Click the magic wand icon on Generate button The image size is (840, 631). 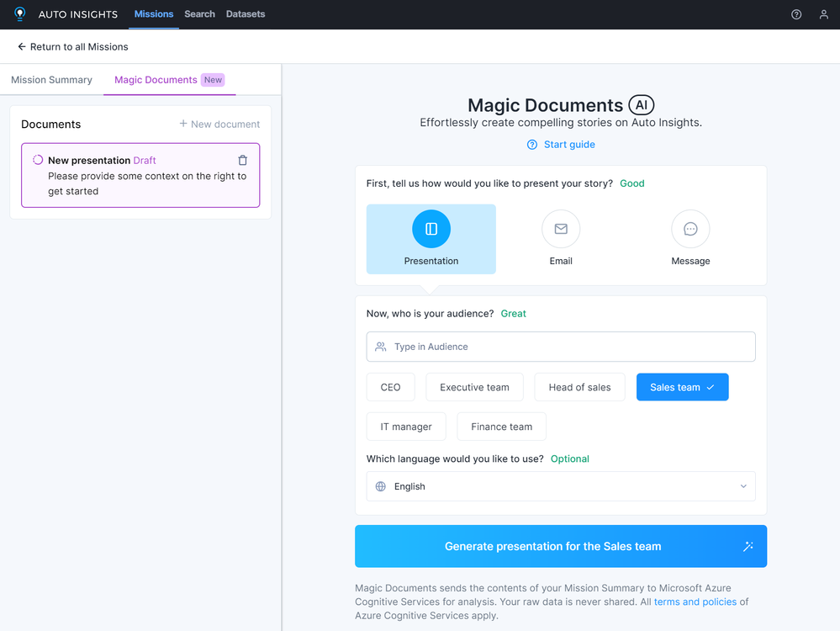tap(748, 546)
